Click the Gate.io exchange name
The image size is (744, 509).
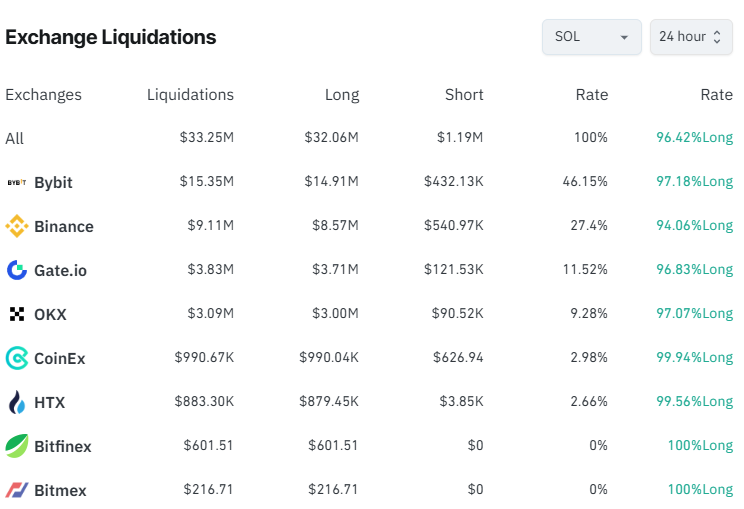pyautogui.click(x=60, y=270)
